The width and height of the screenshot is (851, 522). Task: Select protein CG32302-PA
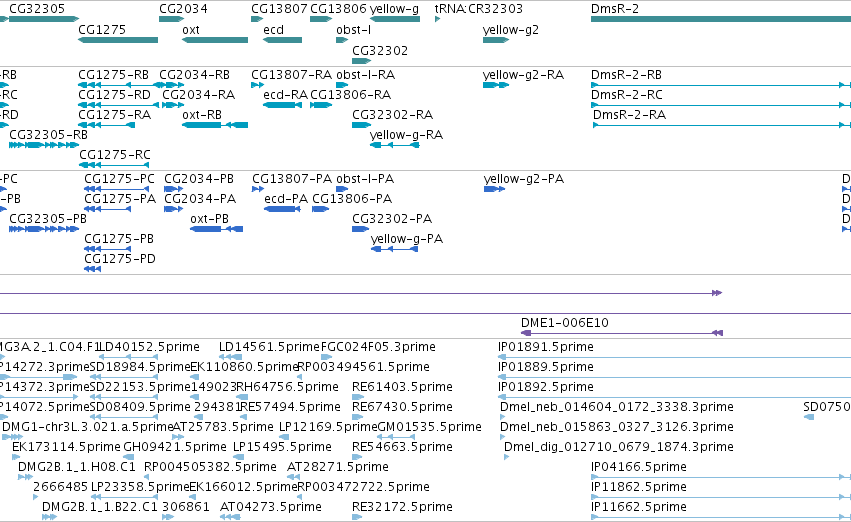[360, 229]
